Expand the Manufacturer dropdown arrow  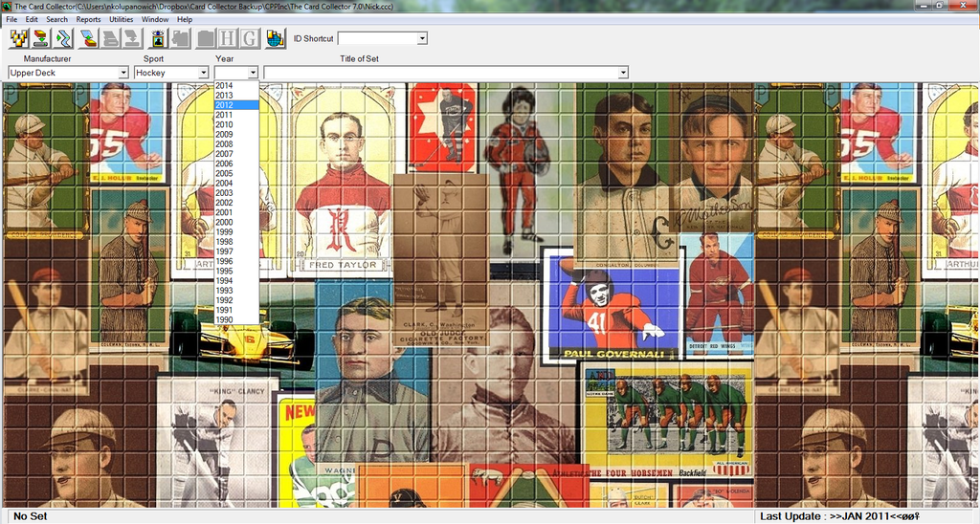[x=123, y=73]
